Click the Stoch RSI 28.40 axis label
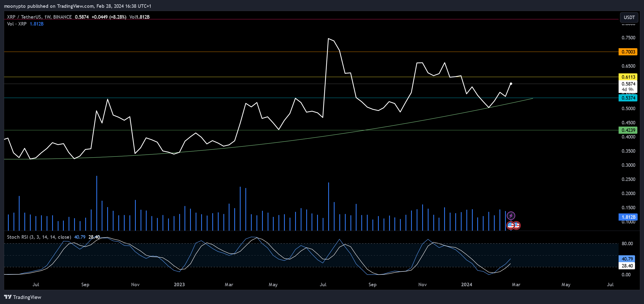Screen dimensions: 644x304 627,266
